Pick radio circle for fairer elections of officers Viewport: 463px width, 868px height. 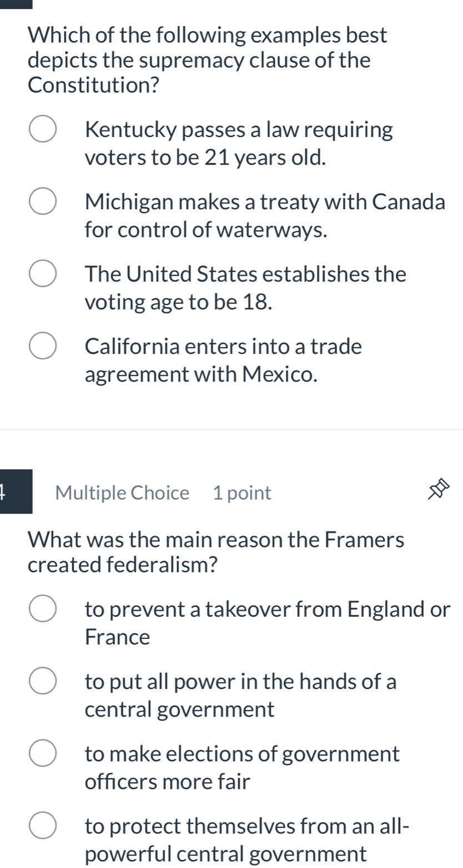42,754
